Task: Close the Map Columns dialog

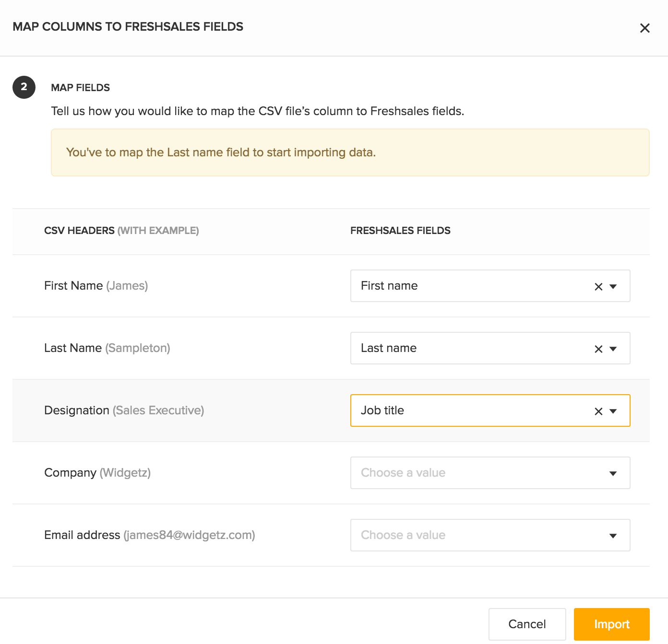Action: [x=644, y=28]
